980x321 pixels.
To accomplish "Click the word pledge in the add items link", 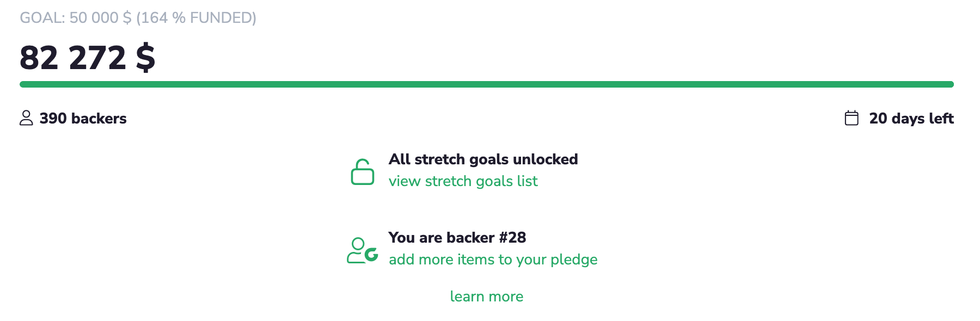I will 574,260.
